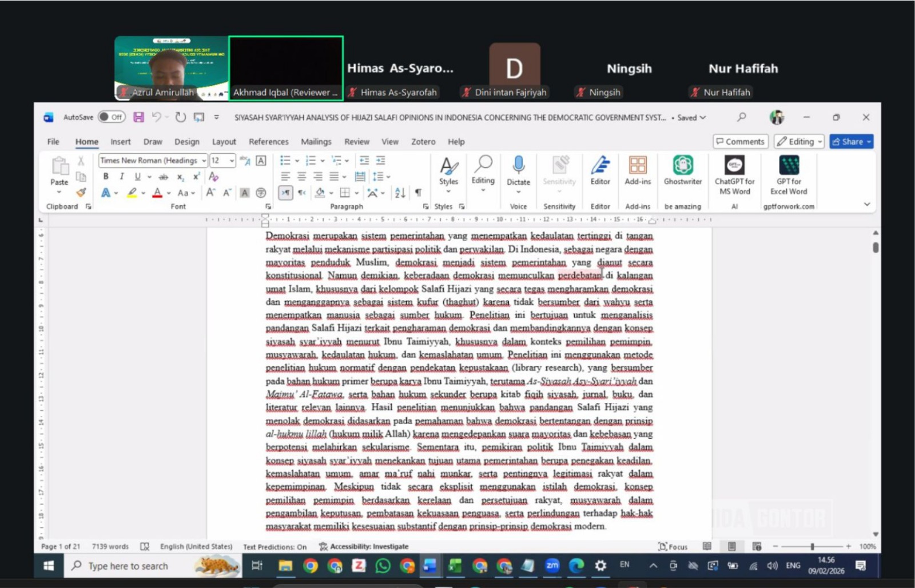The height and width of the screenshot is (588, 915).
Task: Click the Cut scissors icon
Action: 81,161
